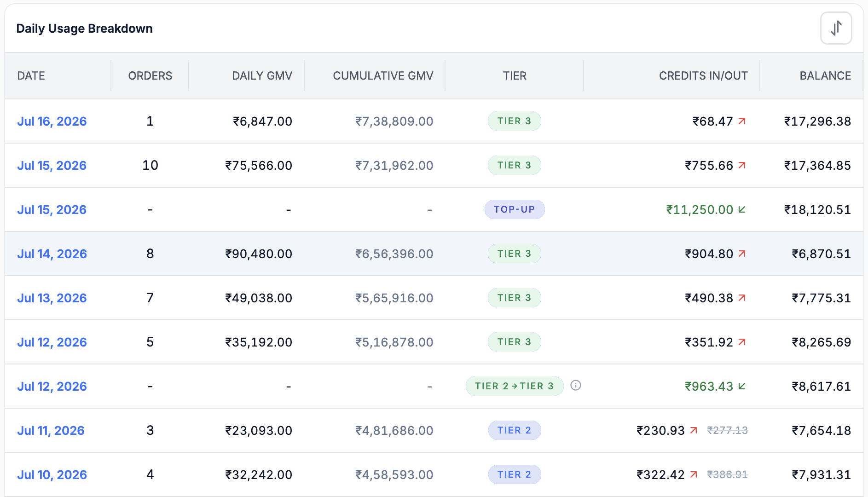Screen dimensions: 868x497
Task: Click the CREDITS IN/OUT column header
Action: pos(703,76)
